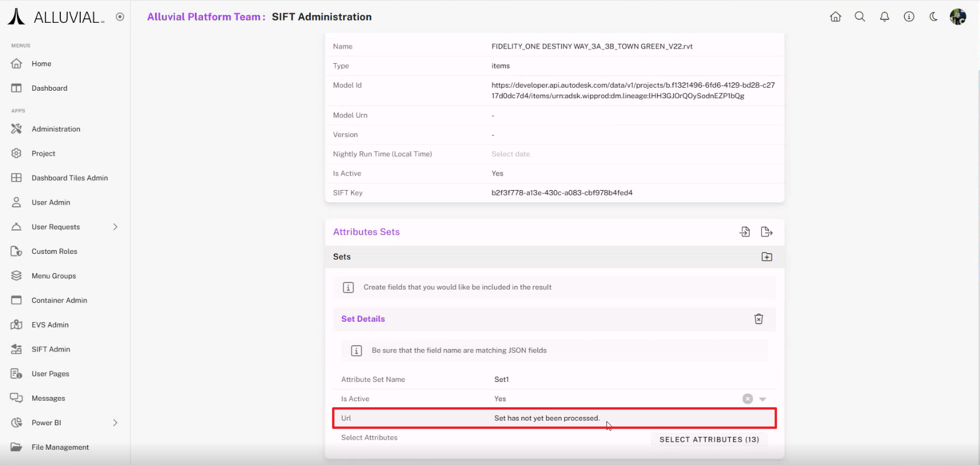
Task: Go to home via header house icon
Action: (x=835, y=17)
